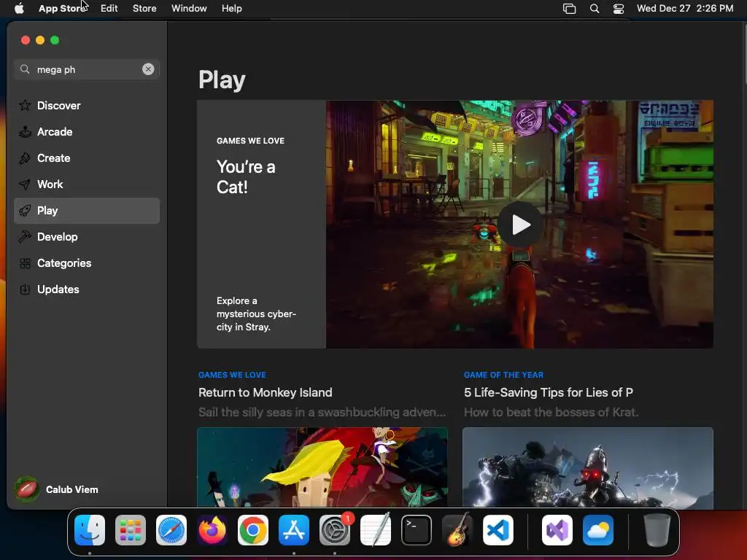Launch Visual Studio Code from the dock

(x=498, y=530)
